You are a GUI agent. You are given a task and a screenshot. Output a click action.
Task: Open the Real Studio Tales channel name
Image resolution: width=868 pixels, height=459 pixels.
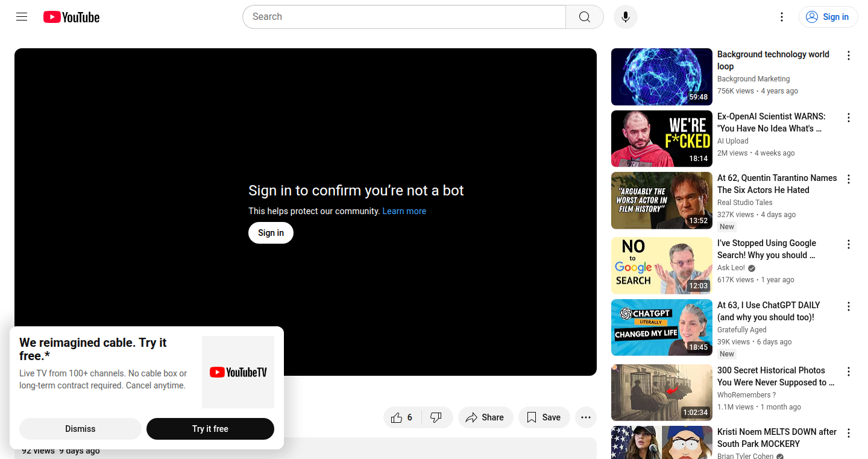745,203
